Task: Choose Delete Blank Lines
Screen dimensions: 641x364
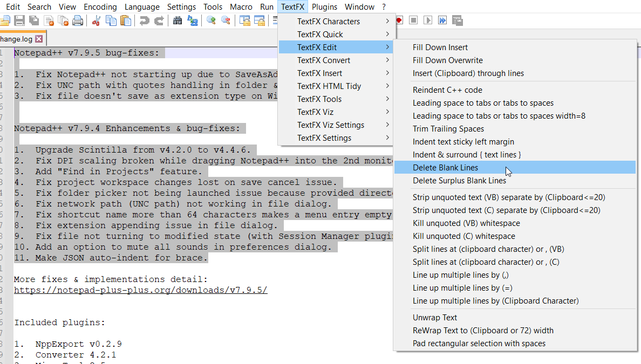Action: click(515, 168)
